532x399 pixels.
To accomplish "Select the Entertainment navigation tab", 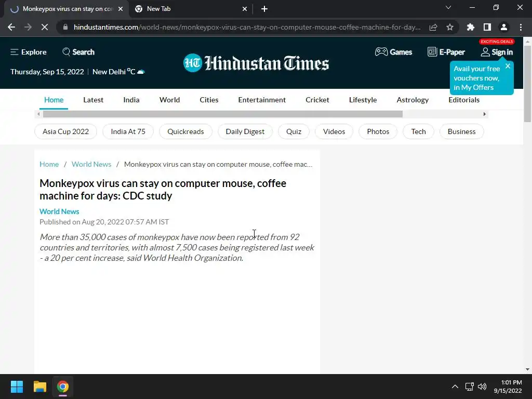I will click(262, 100).
